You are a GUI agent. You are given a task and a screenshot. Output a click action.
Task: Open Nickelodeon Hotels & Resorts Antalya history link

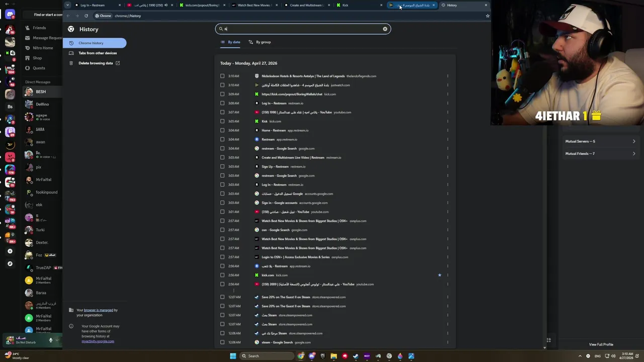tap(303, 76)
